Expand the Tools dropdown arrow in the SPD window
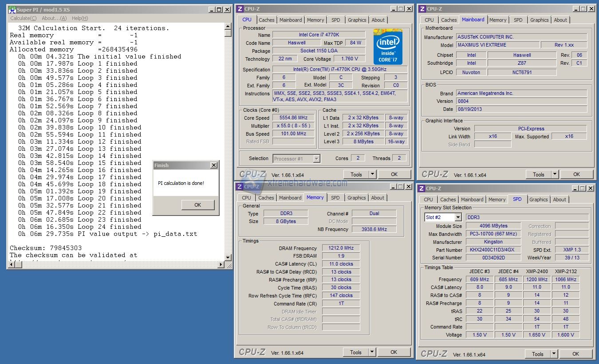The width and height of the screenshot is (599, 364). pos(553,354)
